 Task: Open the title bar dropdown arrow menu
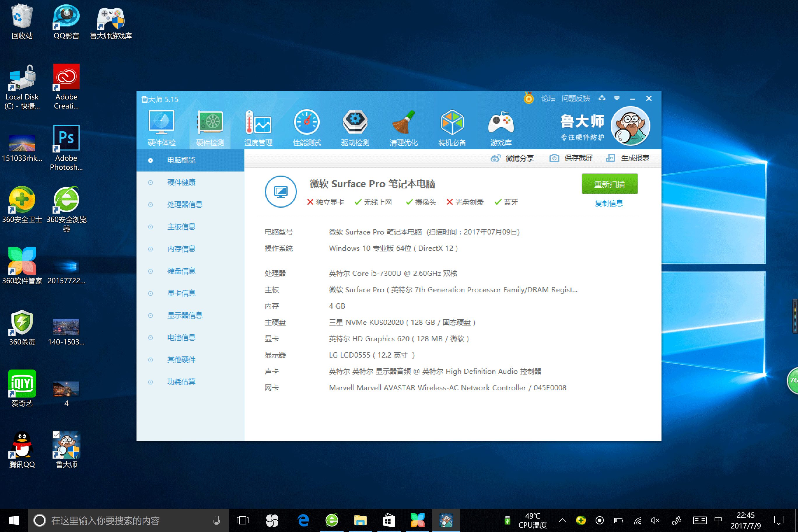pos(617,98)
